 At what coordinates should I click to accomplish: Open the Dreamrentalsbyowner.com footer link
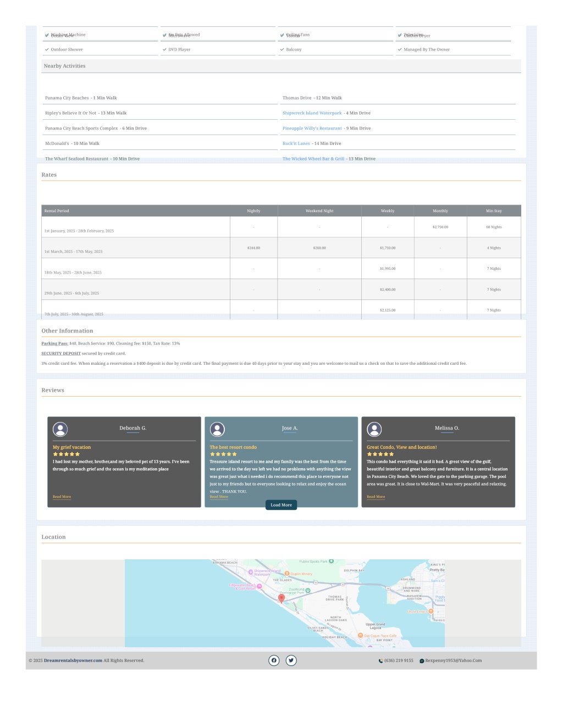[73, 660]
